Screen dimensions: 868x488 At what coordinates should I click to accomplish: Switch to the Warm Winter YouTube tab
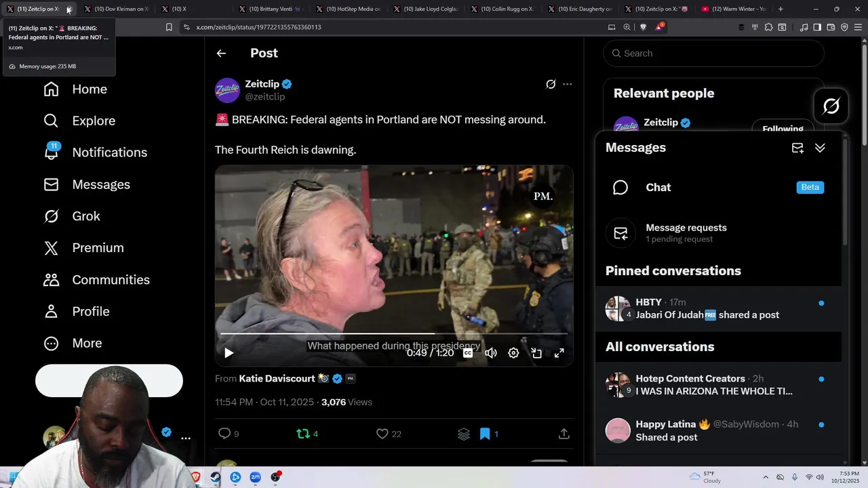[x=735, y=9]
